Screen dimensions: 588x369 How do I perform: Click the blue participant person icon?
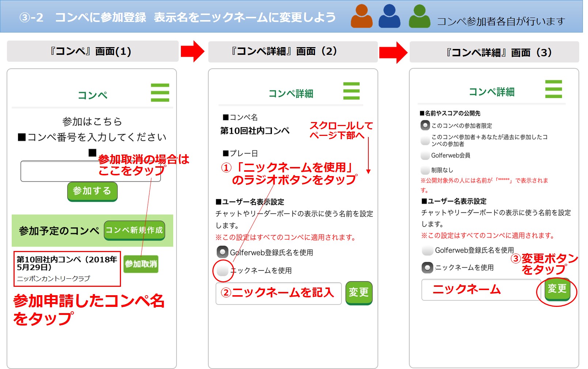click(389, 16)
